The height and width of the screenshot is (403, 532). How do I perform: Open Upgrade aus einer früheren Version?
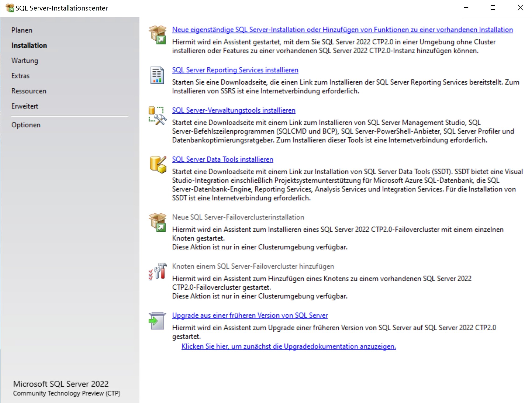tap(250, 315)
